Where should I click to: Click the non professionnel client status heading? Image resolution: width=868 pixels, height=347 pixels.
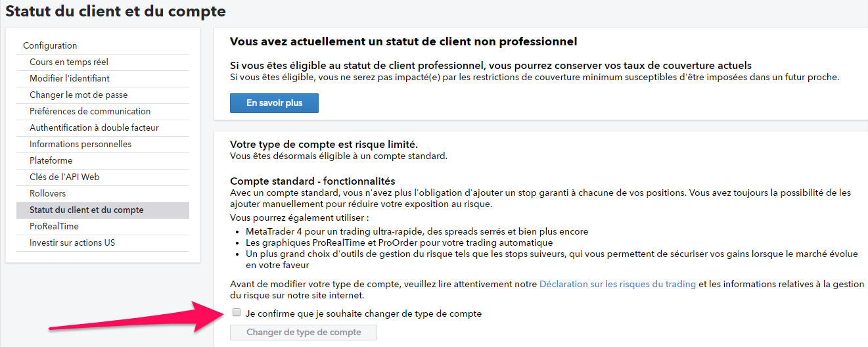point(403,41)
